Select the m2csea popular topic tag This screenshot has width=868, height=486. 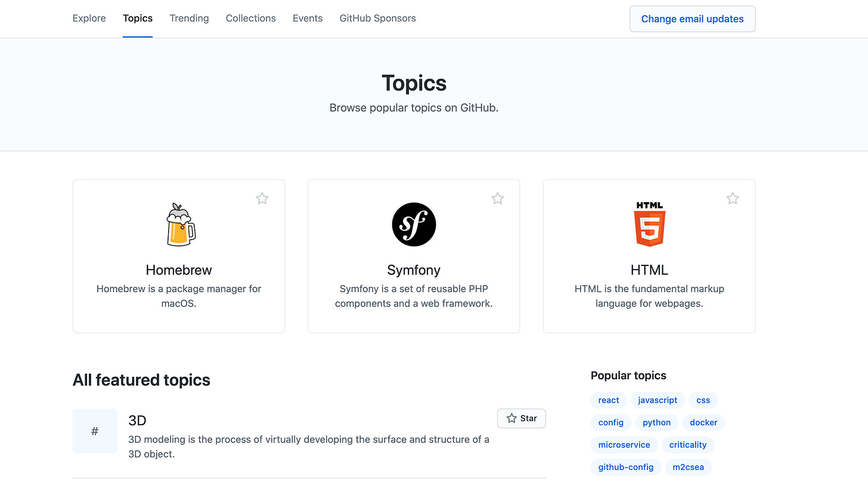click(x=688, y=467)
